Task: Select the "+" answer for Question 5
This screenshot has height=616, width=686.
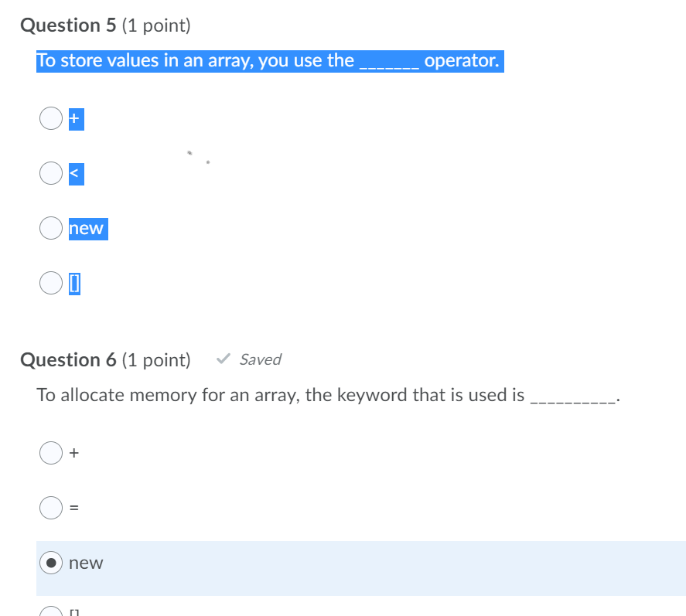Action: pos(50,118)
